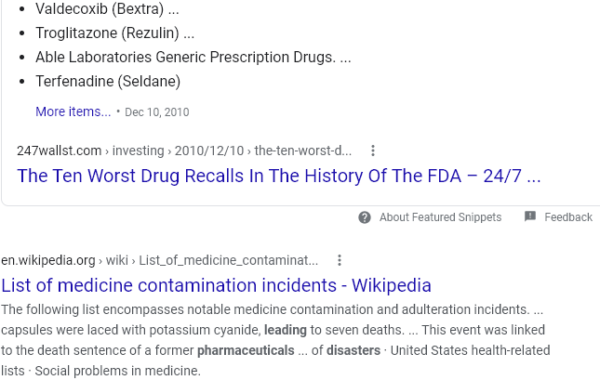600x380 pixels.
Task: Click the question mark help icon
Action: 364,217
